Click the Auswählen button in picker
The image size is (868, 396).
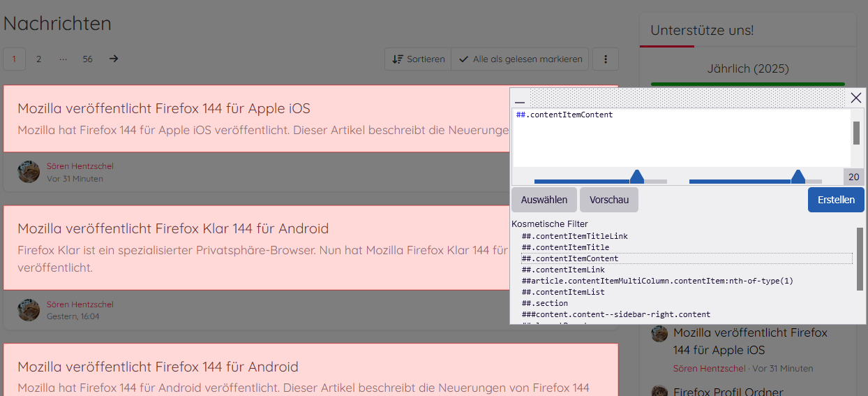[x=544, y=200]
